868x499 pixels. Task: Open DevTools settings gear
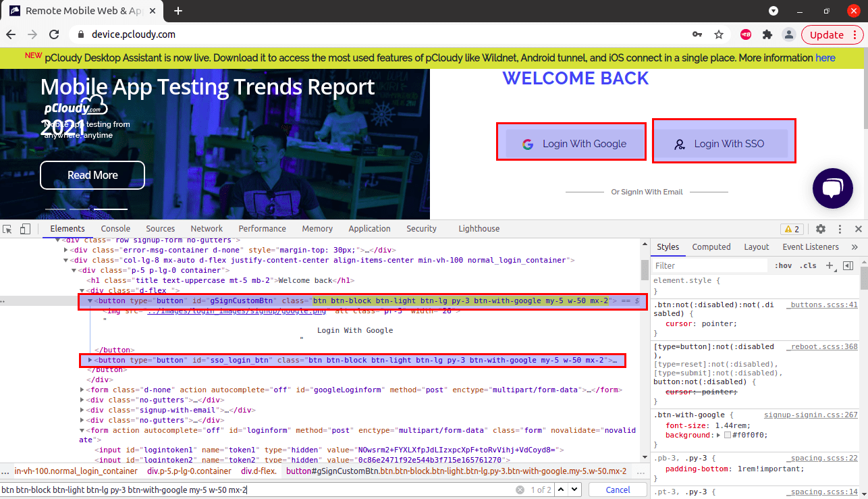tap(821, 229)
